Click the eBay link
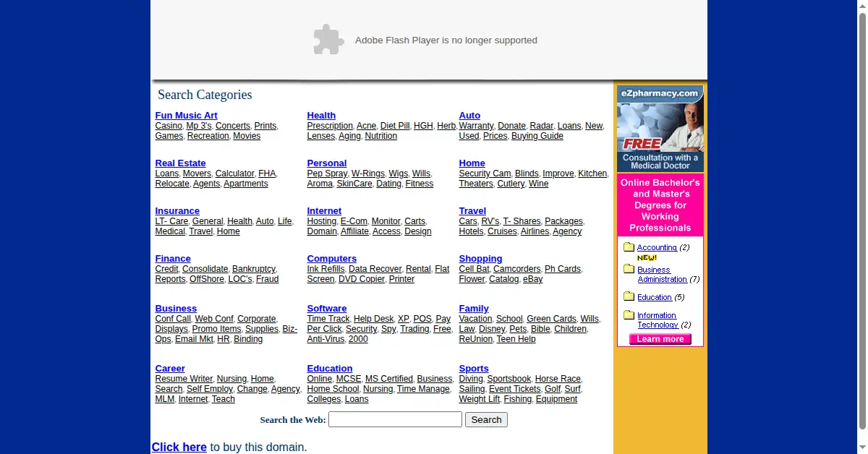 click(532, 279)
